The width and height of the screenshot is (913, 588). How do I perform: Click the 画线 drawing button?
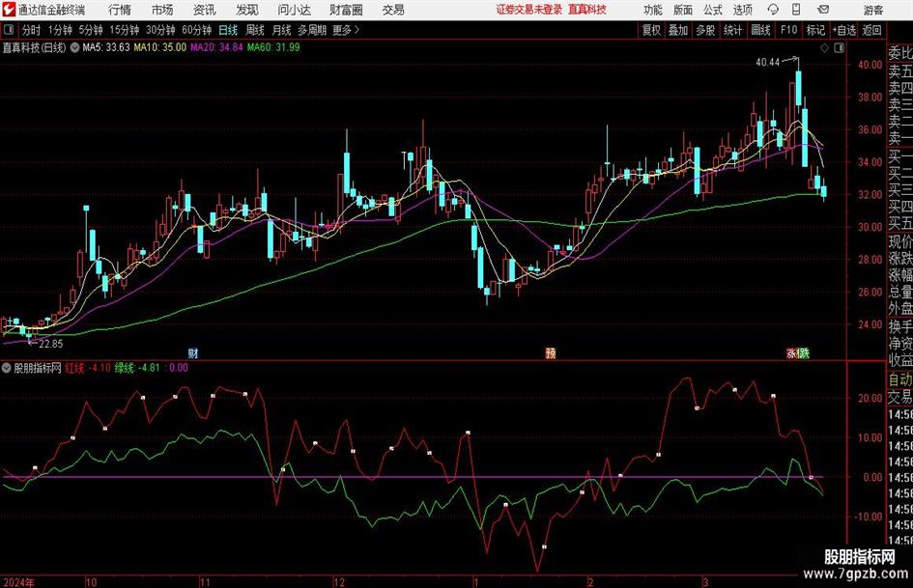click(x=760, y=30)
